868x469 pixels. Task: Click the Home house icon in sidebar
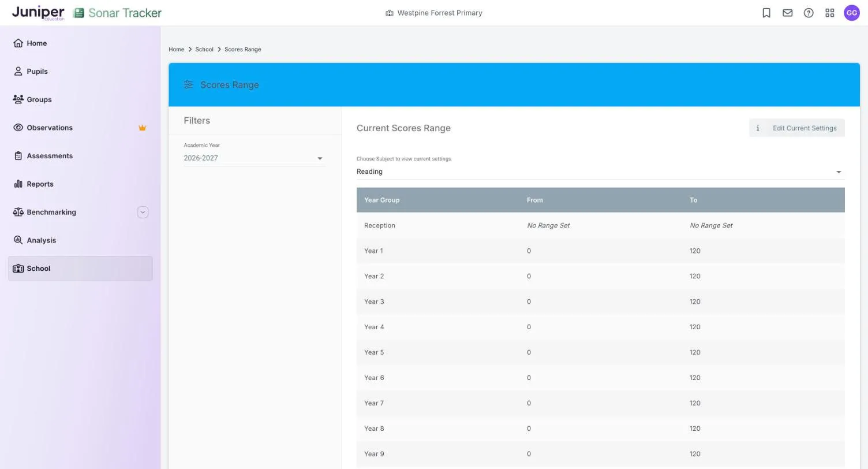pyautogui.click(x=18, y=43)
